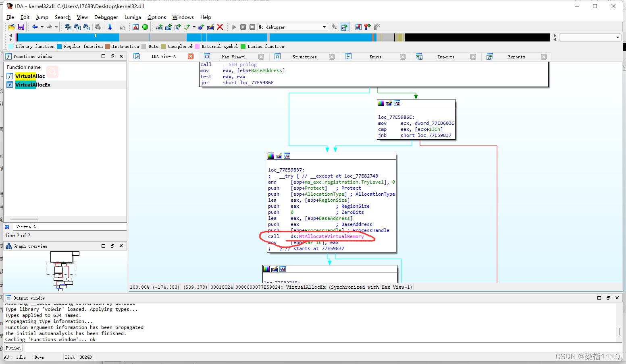This screenshot has height=364, width=626.
Task: Terminate the process with the stop button
Action: [x=252, y=27]
